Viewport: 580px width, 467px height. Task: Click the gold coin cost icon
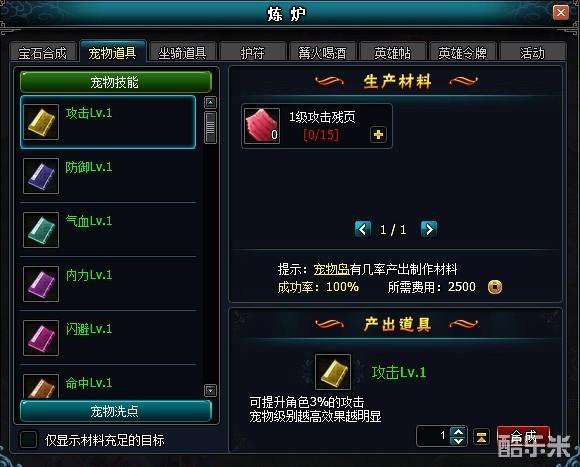click(x=495, y=287)
